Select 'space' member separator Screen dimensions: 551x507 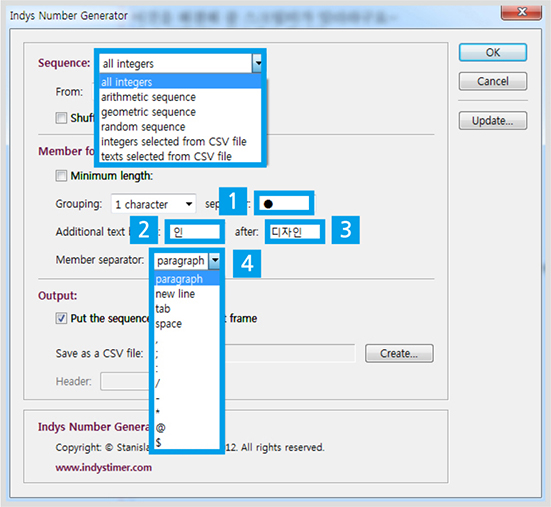[187, 323]
